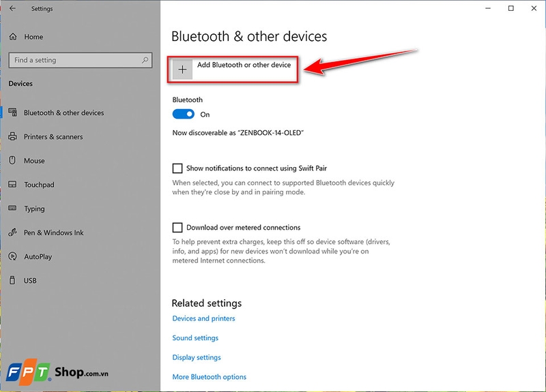Open the USB settings page
The width and height of the screenshot is (546, 392).
30,281
